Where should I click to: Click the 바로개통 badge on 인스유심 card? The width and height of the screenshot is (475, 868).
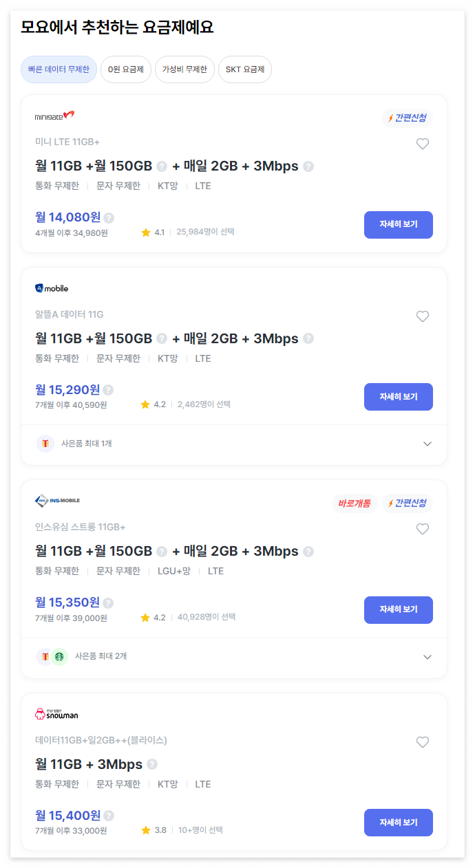point(354,503)
